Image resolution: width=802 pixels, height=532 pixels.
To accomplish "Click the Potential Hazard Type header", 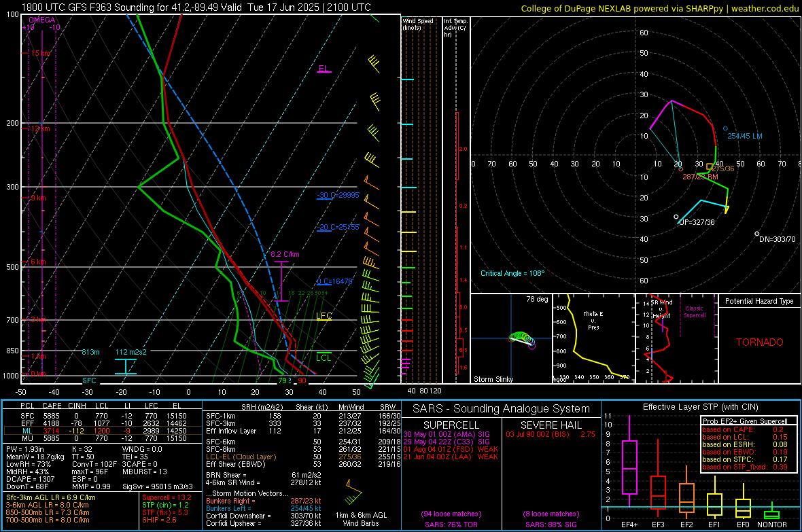I will [x=760, y=301].
